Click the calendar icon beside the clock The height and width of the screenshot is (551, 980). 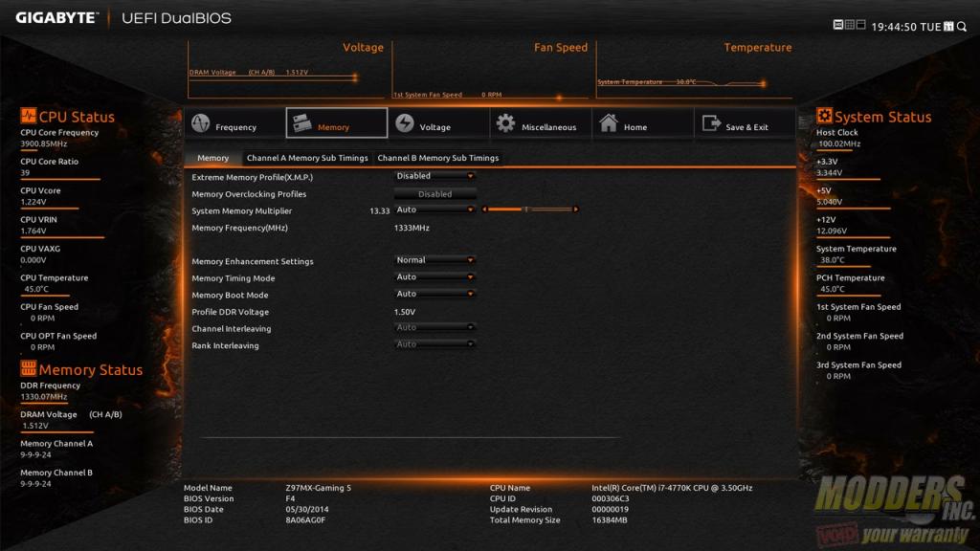(948, 27)
